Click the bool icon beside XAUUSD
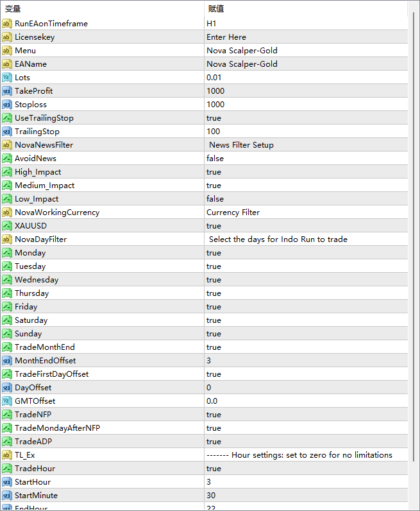 click(x=7, y=226)
